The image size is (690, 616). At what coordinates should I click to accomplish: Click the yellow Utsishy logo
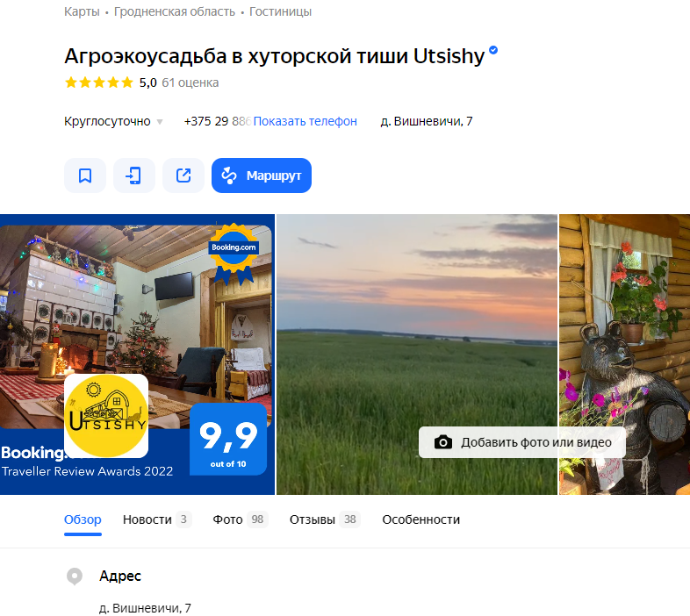(x=106, y=416)
